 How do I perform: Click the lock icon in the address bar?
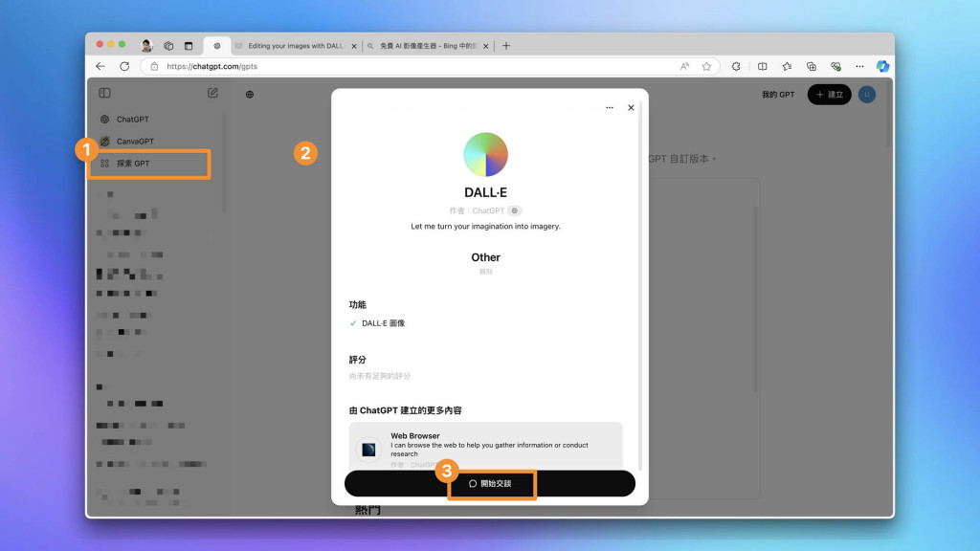click(x=154, y=66)
